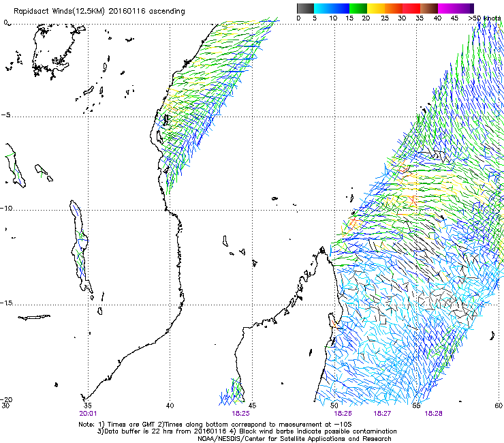Select the purple "18:28" overpass time label
504x443 pixels.
click(x=433, y=414)
